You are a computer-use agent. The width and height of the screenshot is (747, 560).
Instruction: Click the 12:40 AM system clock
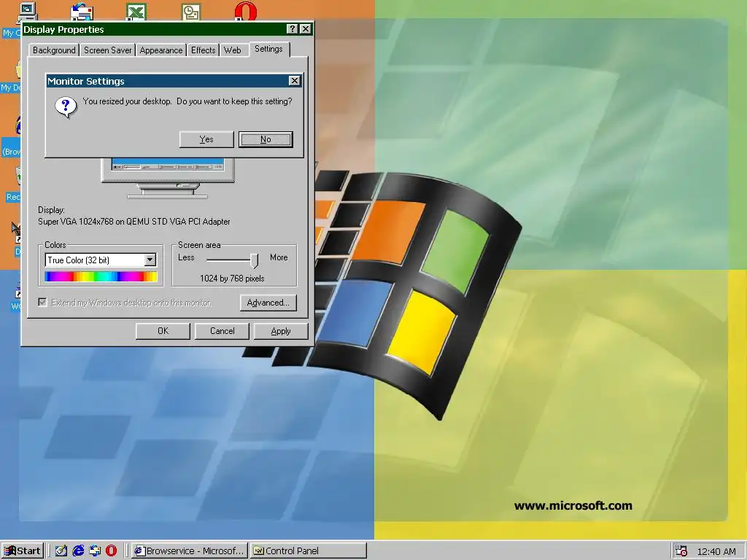[716, 551]
